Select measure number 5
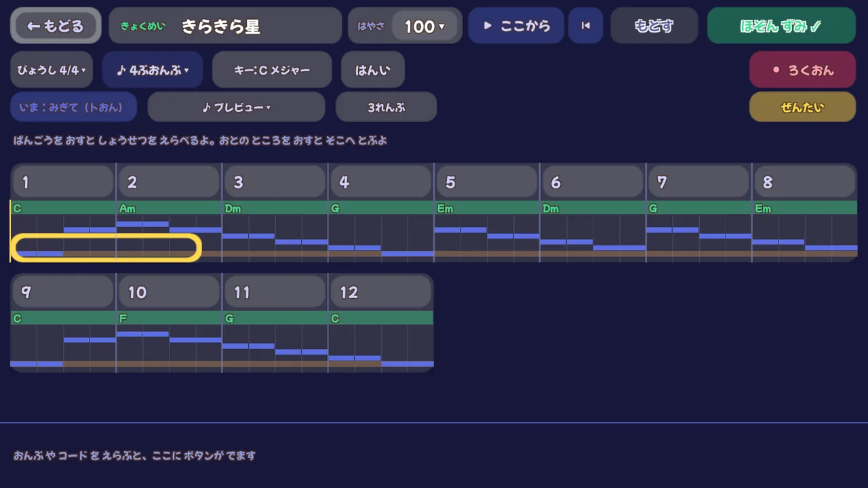 coord(488,182)
